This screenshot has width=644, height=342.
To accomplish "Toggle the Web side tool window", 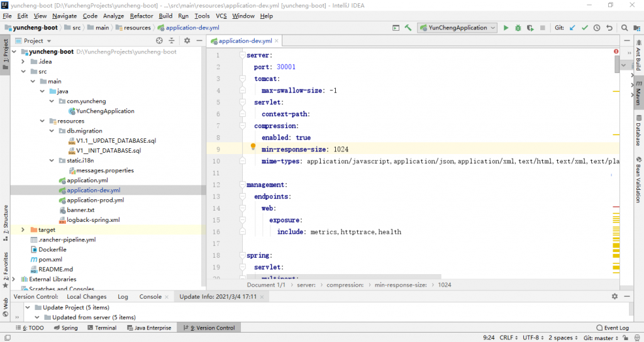I will coord(5,307).
